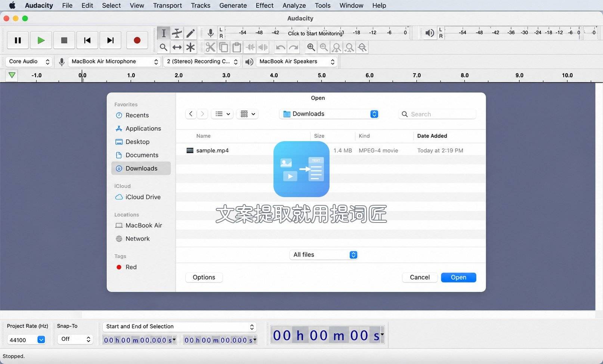Click the red Record button
Viewport: 603px width, 364px height.
click(x=137, y=40)
